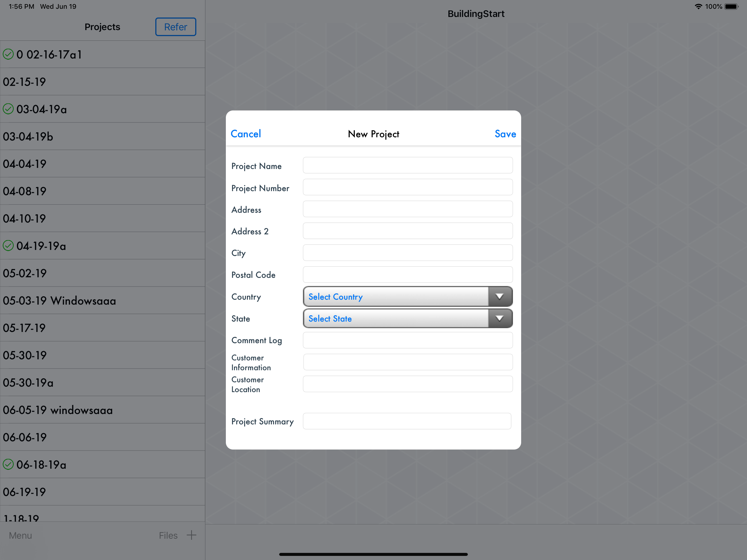Open the Menu button
The image size is (747, 560).
click(x=20, y=535)
